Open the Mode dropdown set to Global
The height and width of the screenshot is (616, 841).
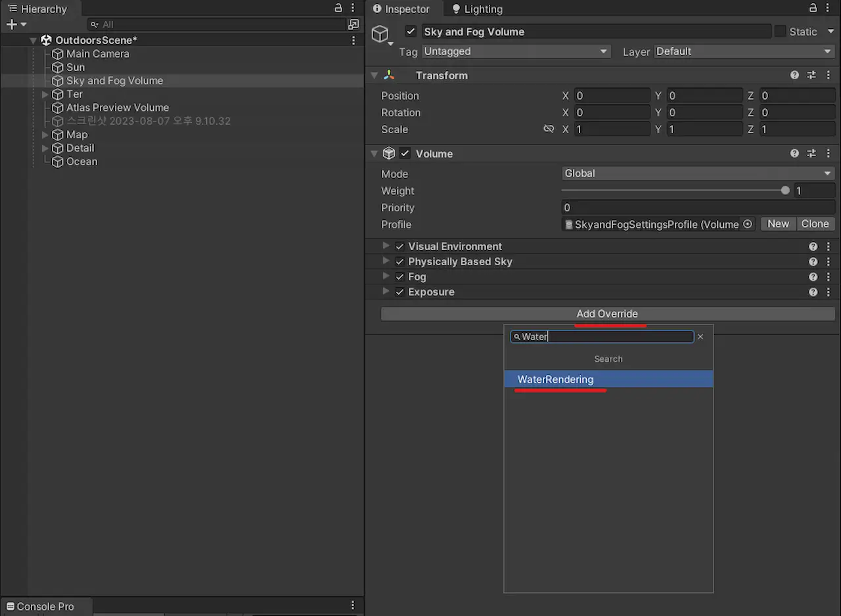pyautogui.click(x=698, y=173)
